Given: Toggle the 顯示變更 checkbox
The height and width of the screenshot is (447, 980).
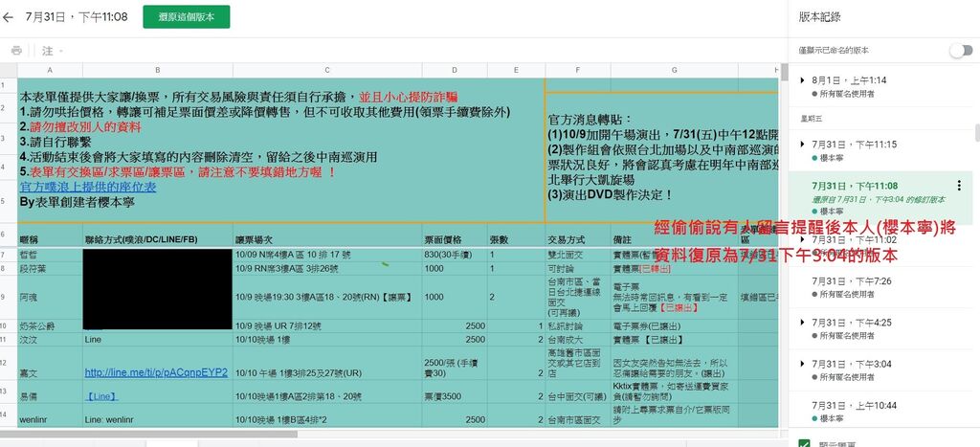Looking at the screenshot, I should (x=805, y=444).
